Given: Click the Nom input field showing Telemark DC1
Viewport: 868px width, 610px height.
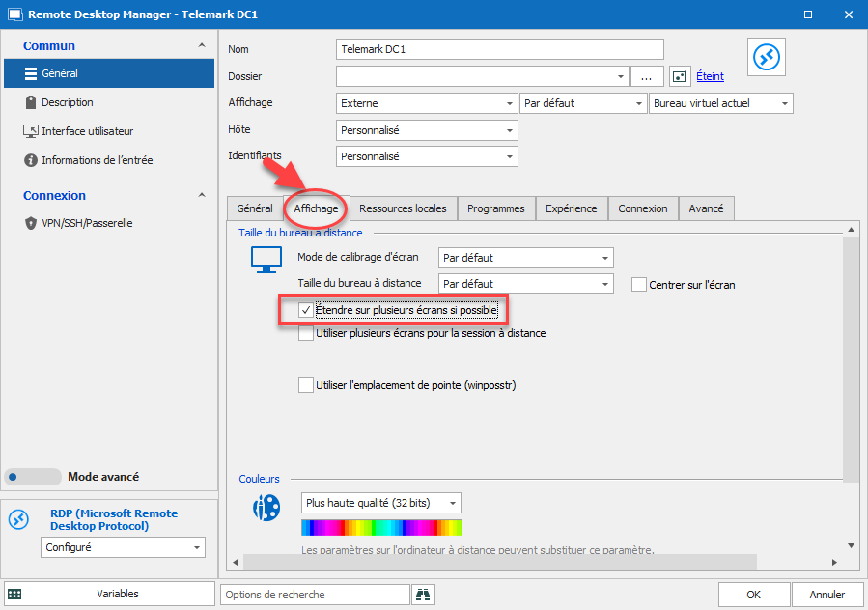Looking at the screenshot, I should tap(498, 49).
